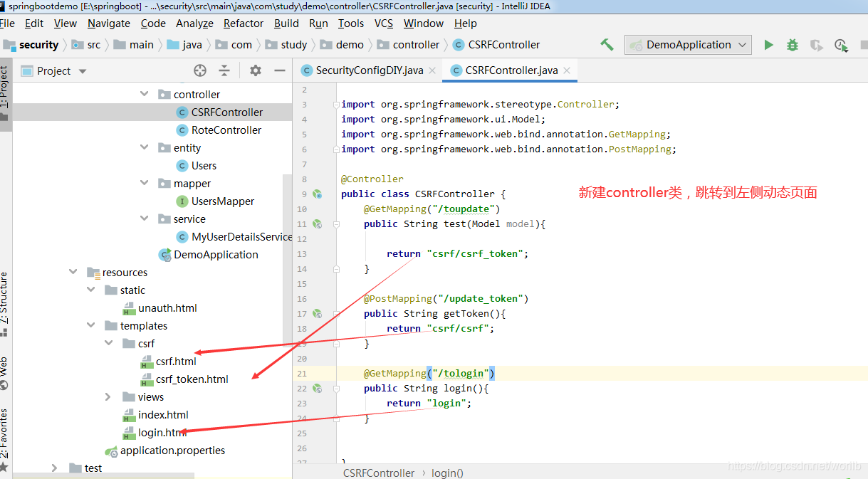The width and height of the screenshot is (868, 479).
Task: Collapse the static folder
Action: click(x=90, y=290)
